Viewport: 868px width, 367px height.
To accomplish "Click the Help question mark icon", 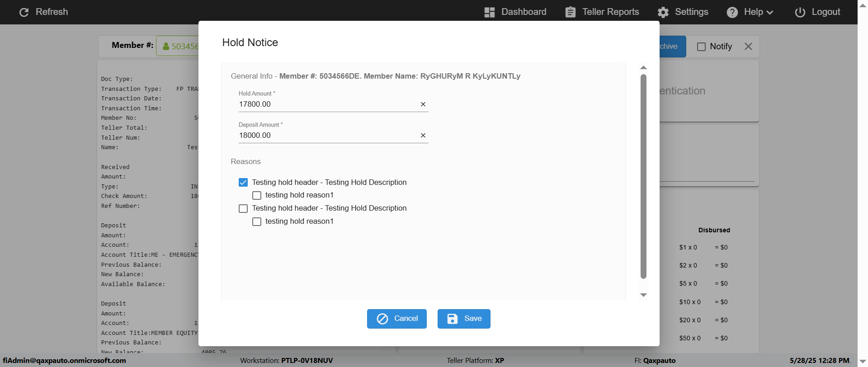I will [x=732, y=12].
